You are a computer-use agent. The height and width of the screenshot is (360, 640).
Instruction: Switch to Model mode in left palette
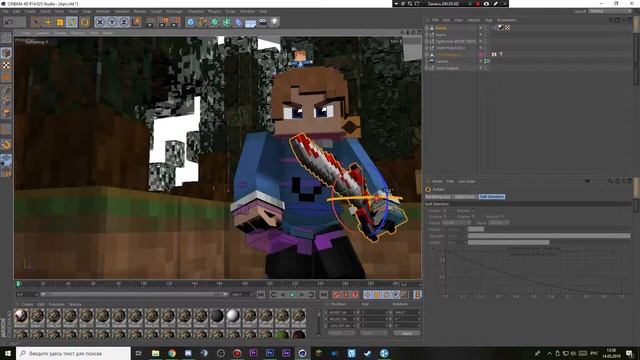[x=6, y=53]
